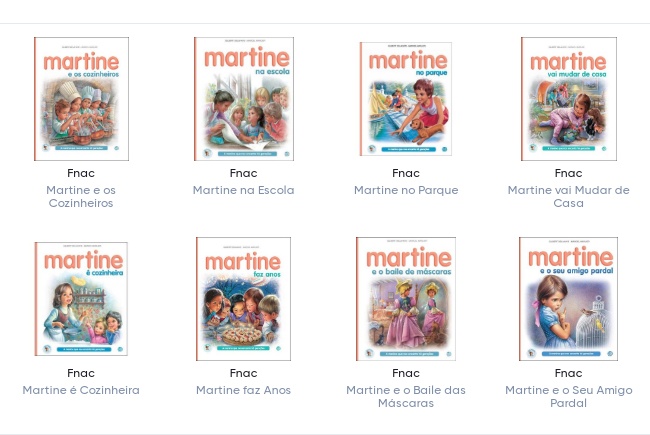This screenshot has height=435, width=650.
Task: Open the Martine é Cozinheira title link
Action: pyautogui.click(x=81, y=390)
